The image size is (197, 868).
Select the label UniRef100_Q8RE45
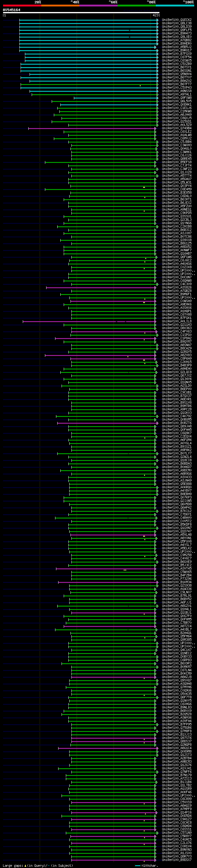click(177, 159)
